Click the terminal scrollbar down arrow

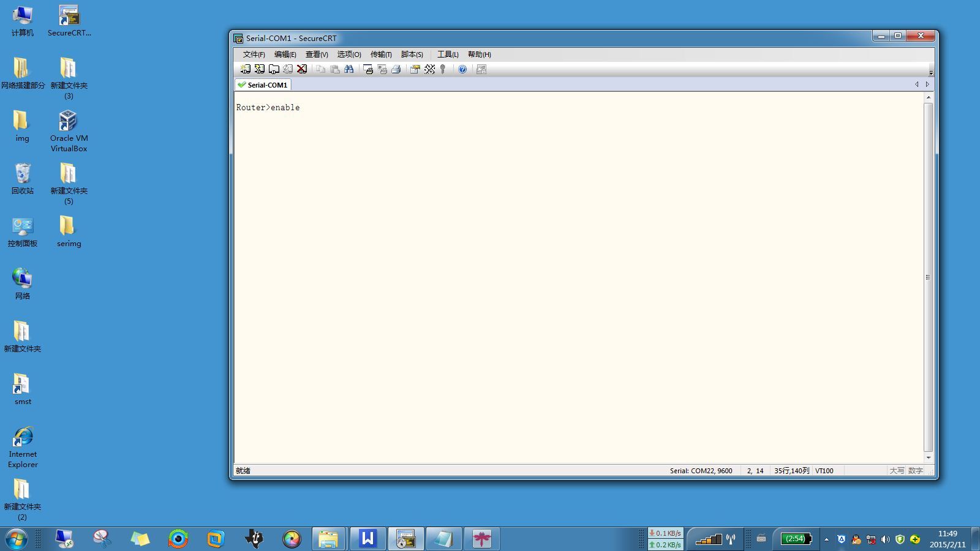tap(929, 457)
